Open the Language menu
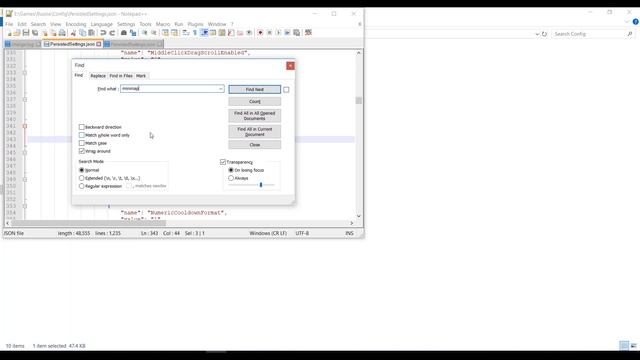The width and height of the screenshot is (640, 360). coord(101,24)
